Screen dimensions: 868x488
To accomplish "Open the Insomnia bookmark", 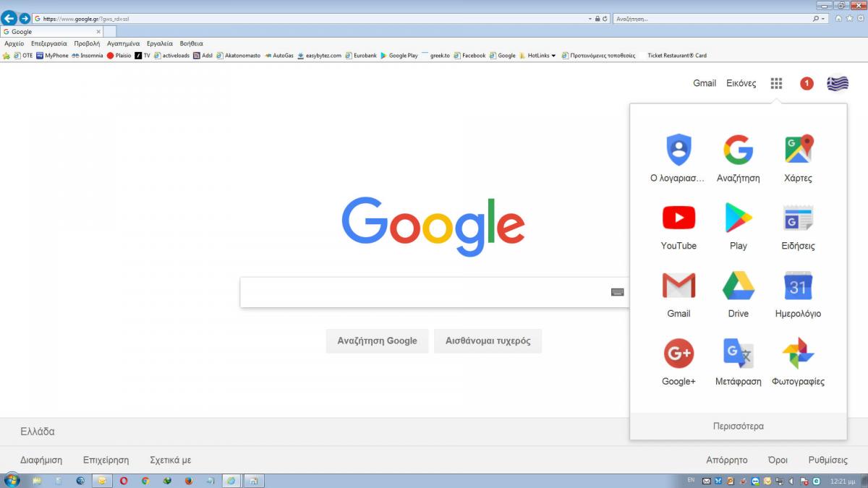I will point(88,56).
